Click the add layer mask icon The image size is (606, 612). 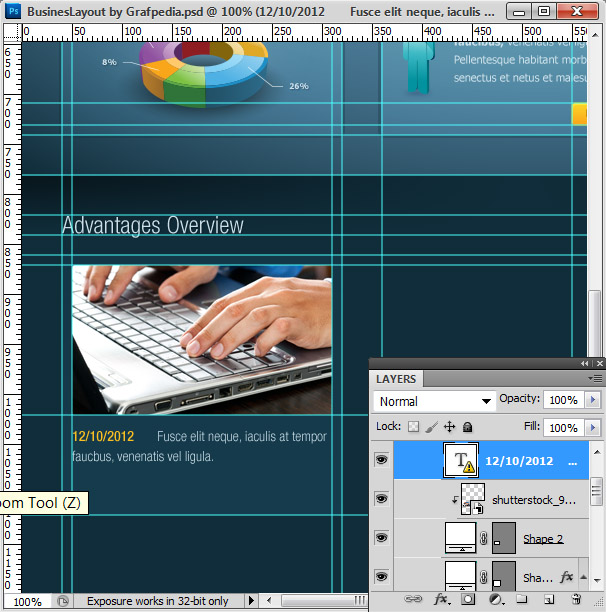(467, 599)
